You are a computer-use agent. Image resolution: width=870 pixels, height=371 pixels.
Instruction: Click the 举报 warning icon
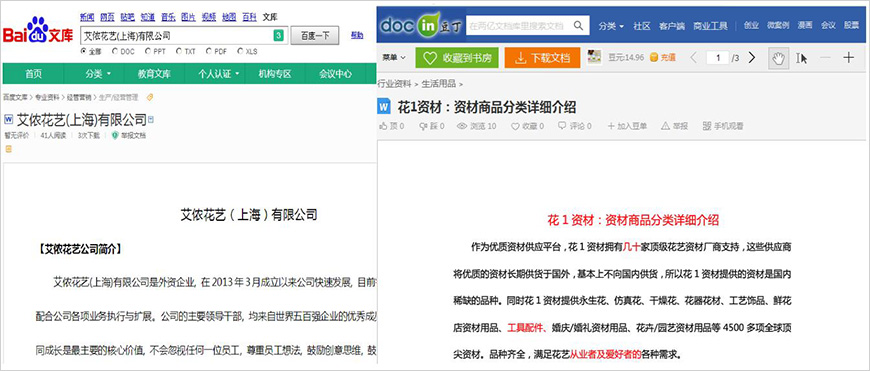(x=665, y=126)
